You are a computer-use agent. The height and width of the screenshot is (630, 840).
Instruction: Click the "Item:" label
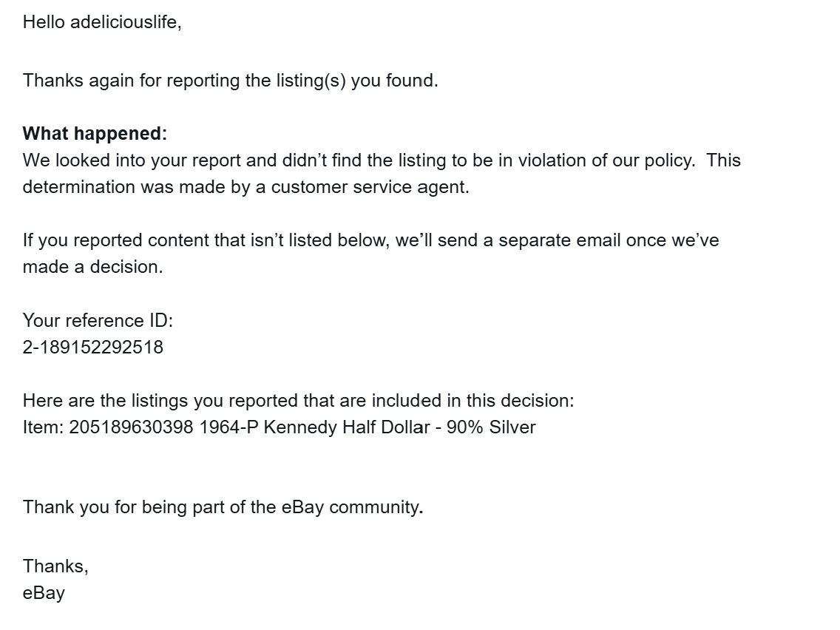[43, 427]
